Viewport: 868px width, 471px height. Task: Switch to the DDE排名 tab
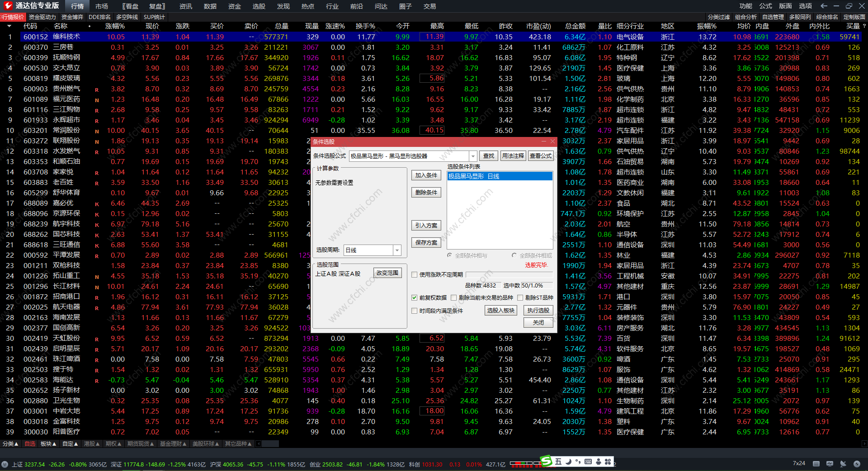click(x=99, y=17)
